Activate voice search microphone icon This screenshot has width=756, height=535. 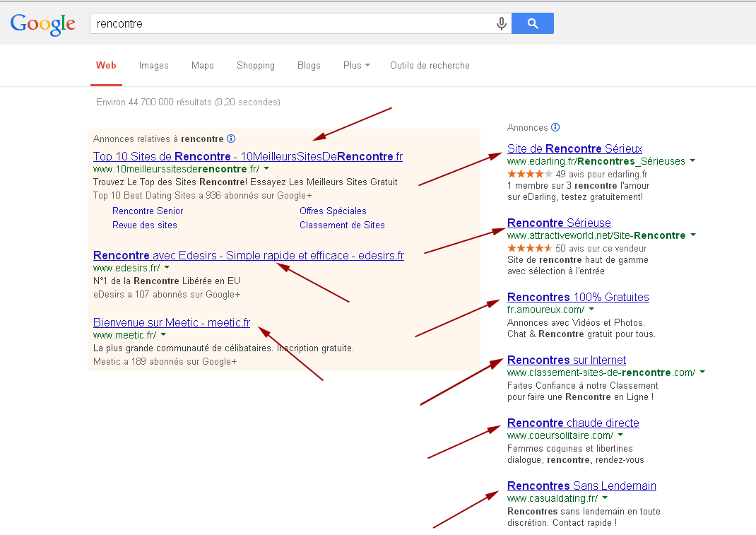tap(502, 23)
